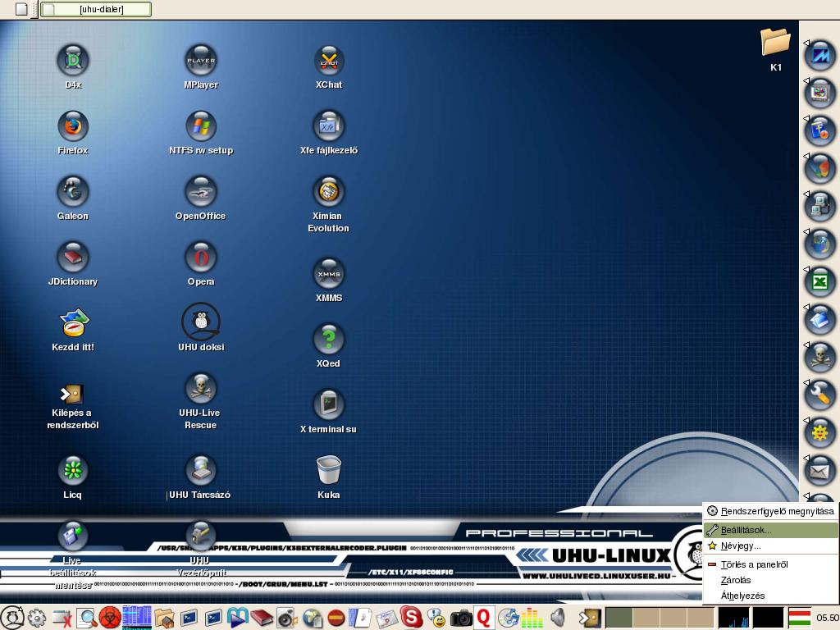840x630 pixels.
Task: Open the D4x download manager desktop icon
Action: click(73, 61)
